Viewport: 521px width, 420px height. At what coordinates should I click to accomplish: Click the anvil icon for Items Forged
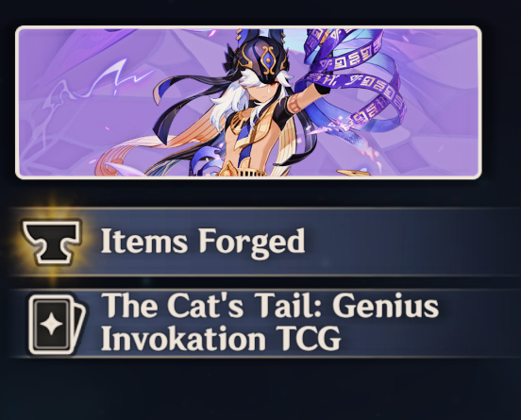[x=52, y=242]
